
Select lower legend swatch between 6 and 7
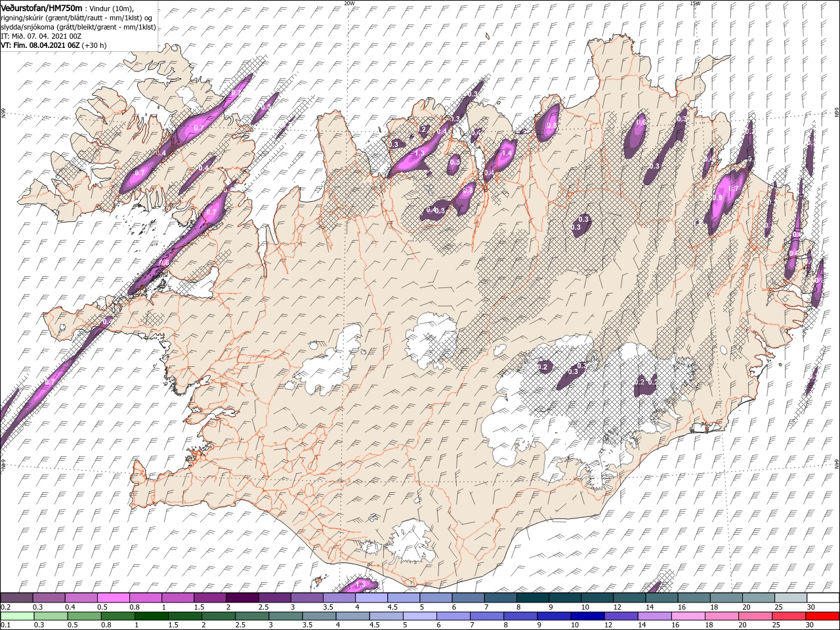(x=454, y=616)
